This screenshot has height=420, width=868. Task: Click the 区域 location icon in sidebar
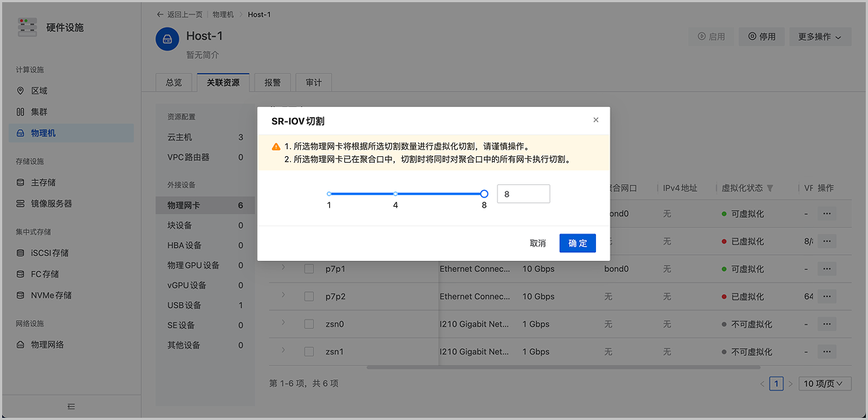pos(21,91)
